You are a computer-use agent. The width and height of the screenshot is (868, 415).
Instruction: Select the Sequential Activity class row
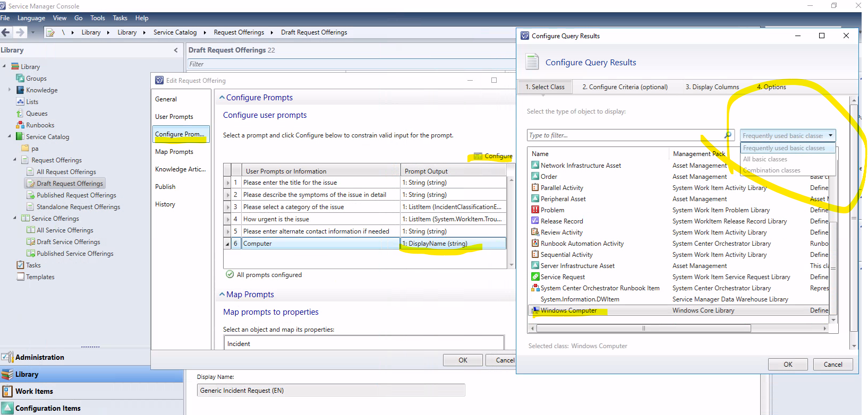pyautogui.click(x=679, y=254)
